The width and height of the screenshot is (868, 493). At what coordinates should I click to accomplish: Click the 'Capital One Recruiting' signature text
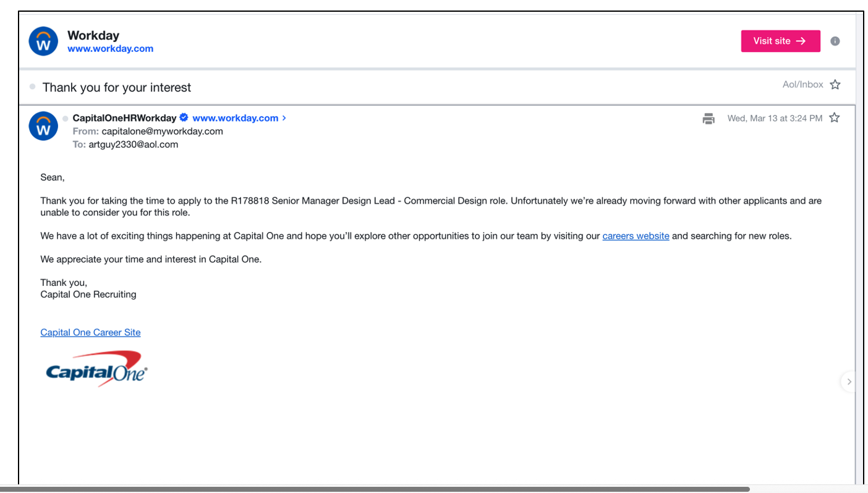click(x=88, y=294)
